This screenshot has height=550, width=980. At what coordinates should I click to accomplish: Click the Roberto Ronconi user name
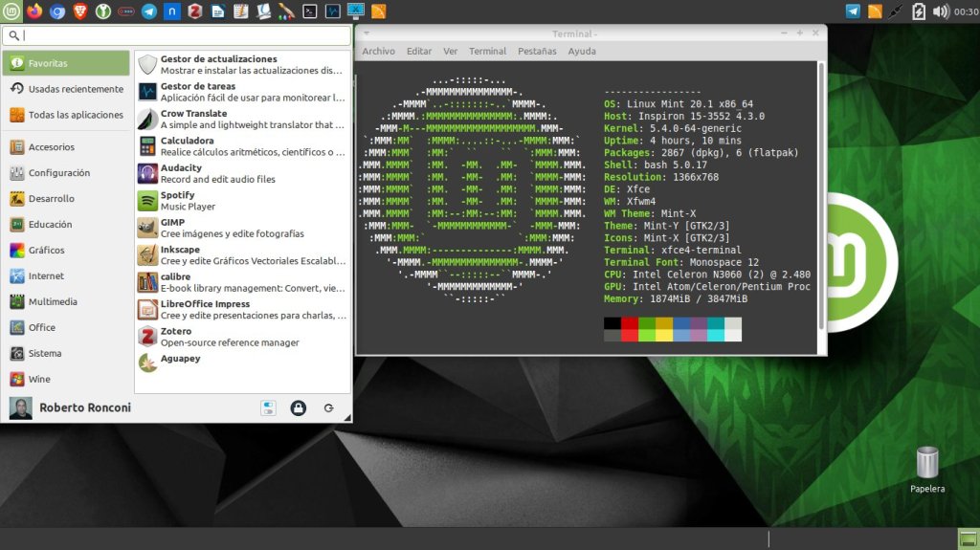click(84, 408)
